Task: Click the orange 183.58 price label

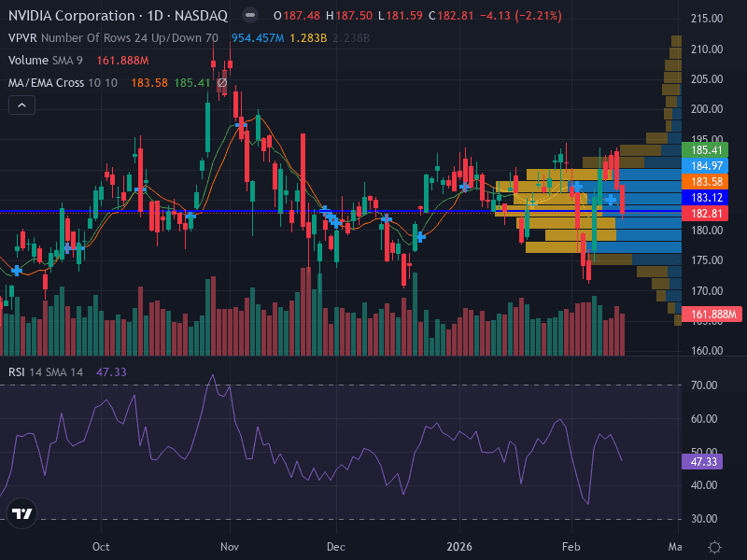Action: pyautogui.click(x=705, y=181)
